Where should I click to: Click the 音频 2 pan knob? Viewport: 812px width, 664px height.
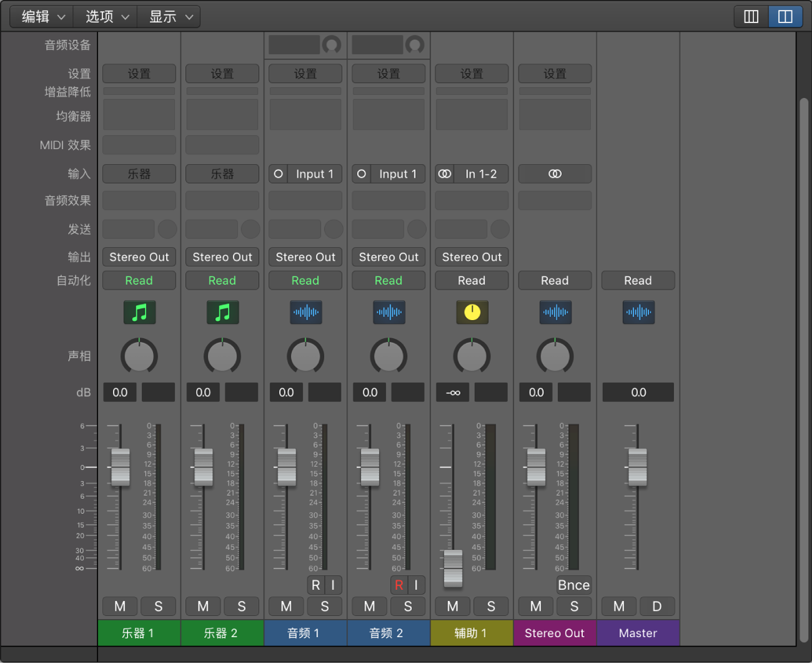pyautogui.click(x=389, y=356)
